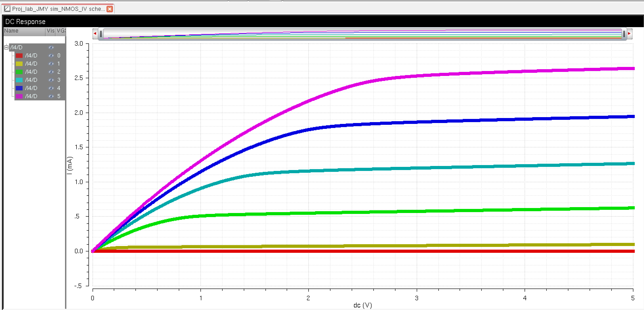Click the eye icon of the green VGS 2 trace

point(51,72)
